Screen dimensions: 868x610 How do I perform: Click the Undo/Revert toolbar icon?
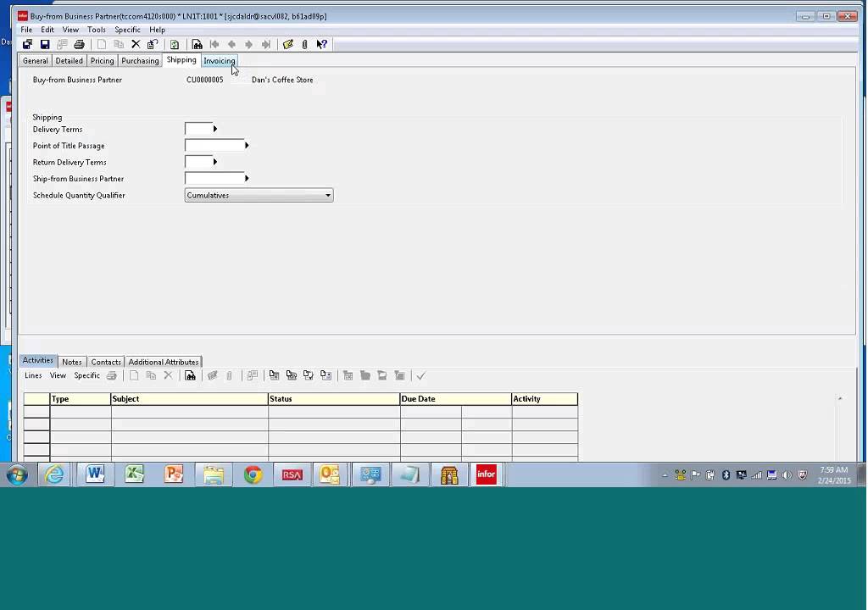pyautogui.click(x=153, y=44)
